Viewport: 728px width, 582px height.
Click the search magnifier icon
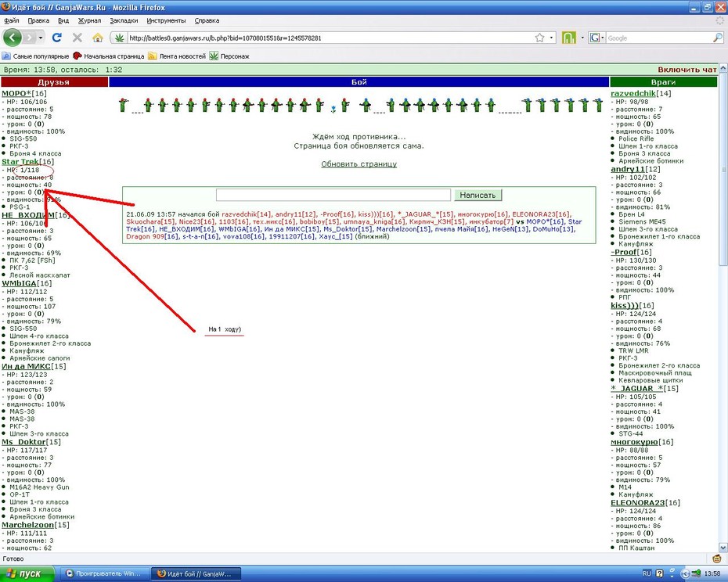click(718, 38)
